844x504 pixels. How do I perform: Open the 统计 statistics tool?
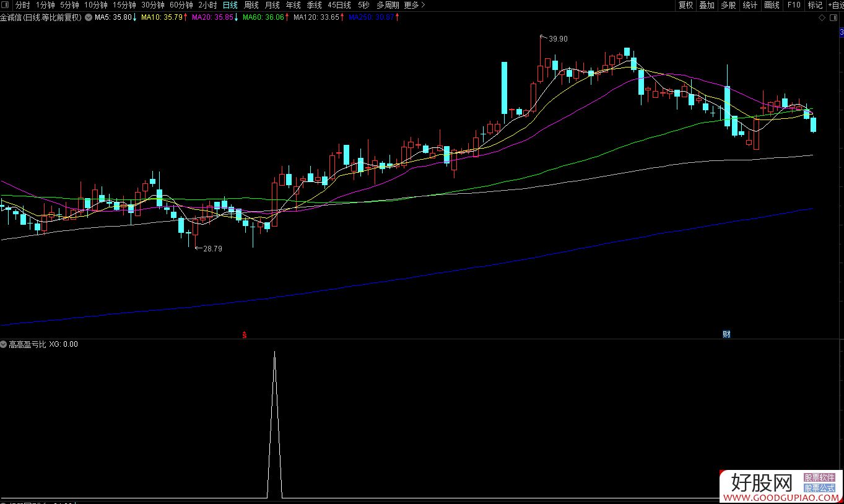(750, 5)
